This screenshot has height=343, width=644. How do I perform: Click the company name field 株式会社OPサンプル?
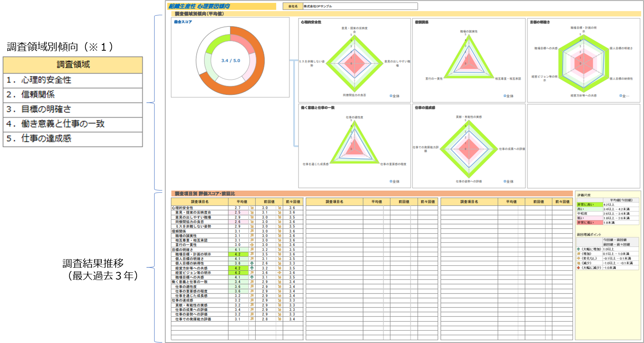pyautogui.click(x=360, y=6)
